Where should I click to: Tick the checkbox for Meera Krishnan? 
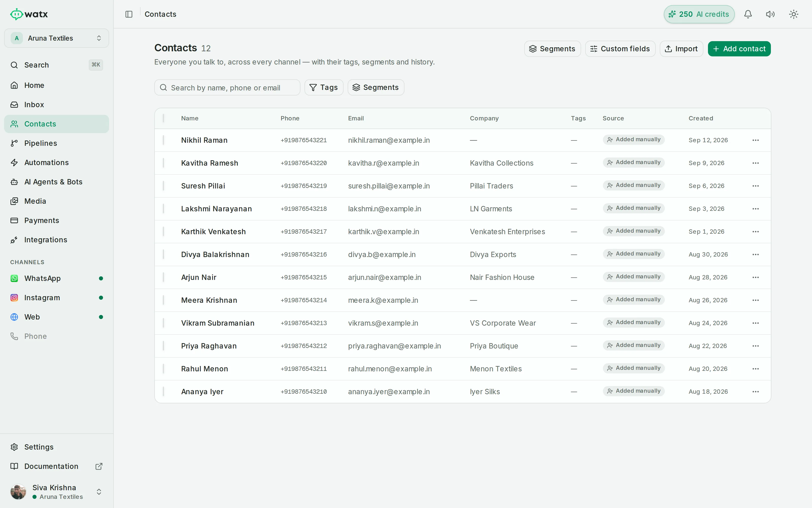coord(163,300)
